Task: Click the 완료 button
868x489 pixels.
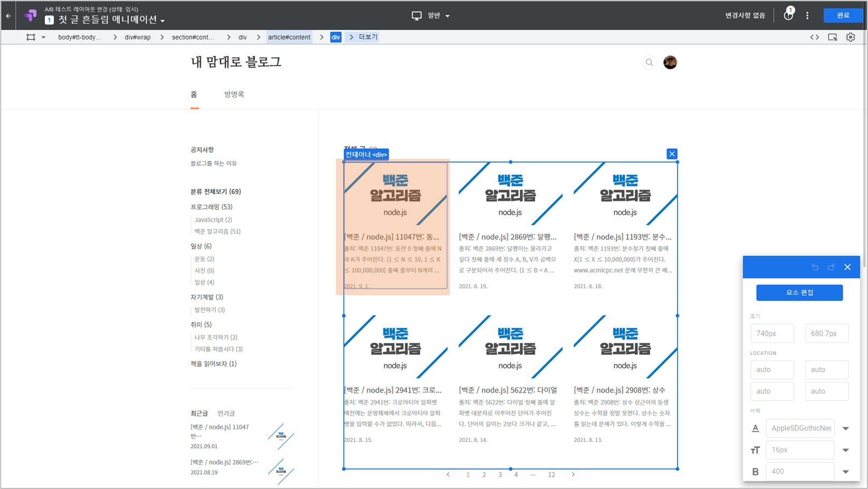Action: pyautogui.click(x=843, y=15)
